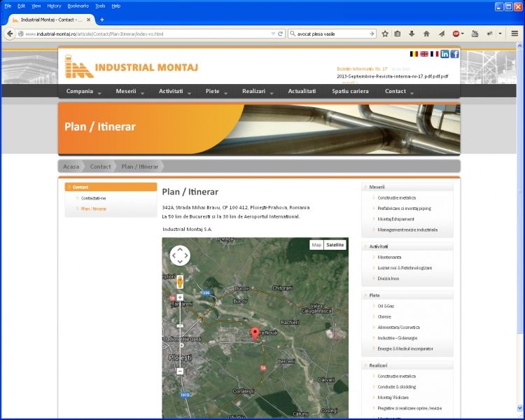525x420 pixels.
Task: Expand the Meserii navigation dropdown
Action: click(130, 92)
